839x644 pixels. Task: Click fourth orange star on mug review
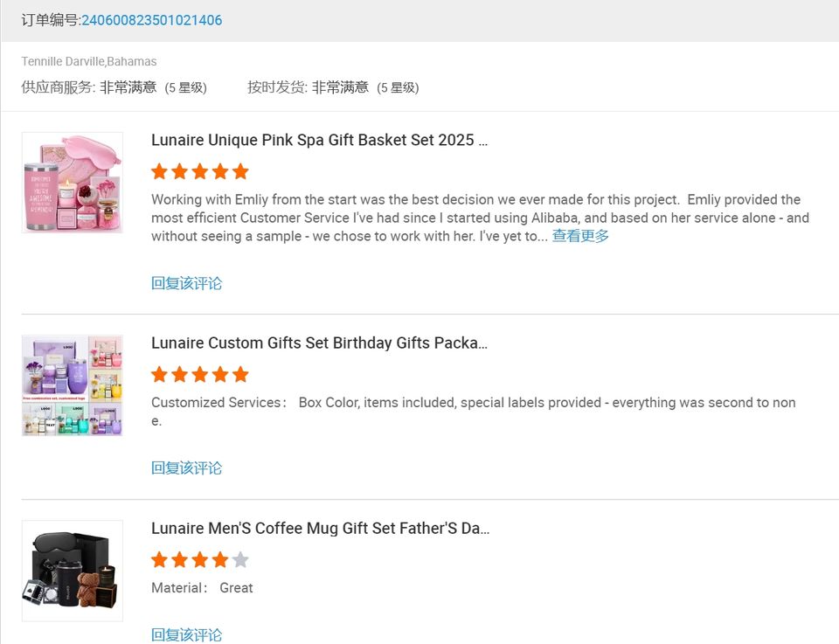pyautogui.click(x=220, y=559)
